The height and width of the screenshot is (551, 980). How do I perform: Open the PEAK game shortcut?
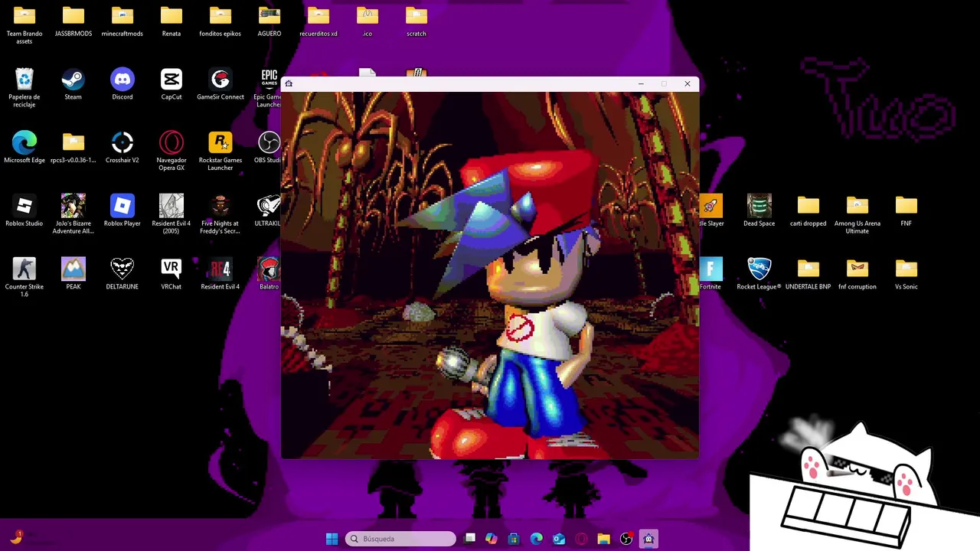[x=73, y=274]
